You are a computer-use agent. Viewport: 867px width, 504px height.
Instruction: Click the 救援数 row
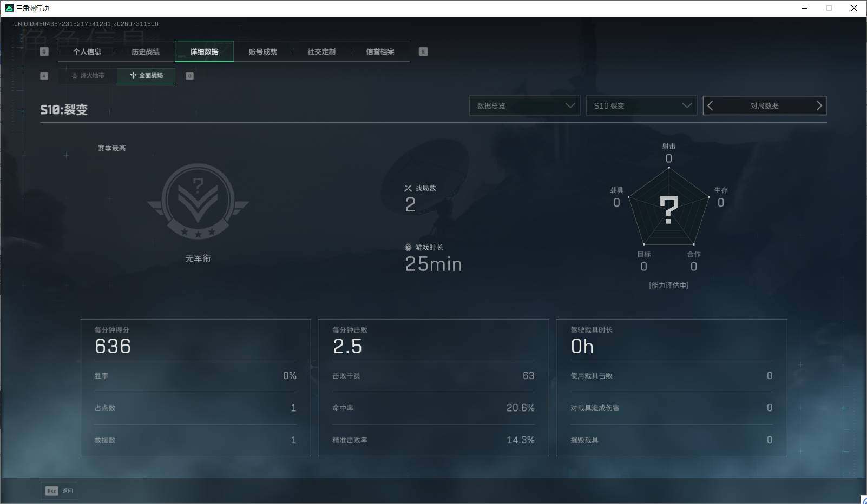(x=195, y=440)
